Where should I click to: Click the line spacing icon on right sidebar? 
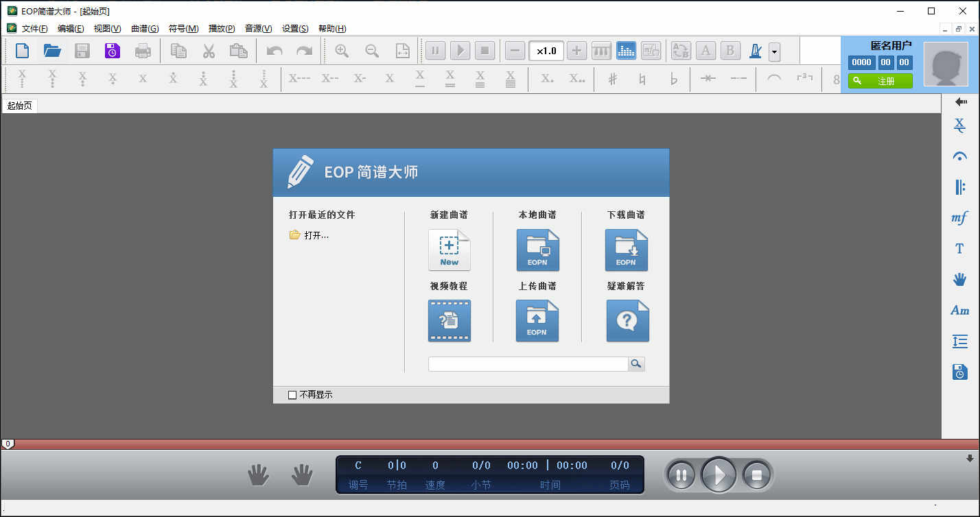tap(959, 341)
